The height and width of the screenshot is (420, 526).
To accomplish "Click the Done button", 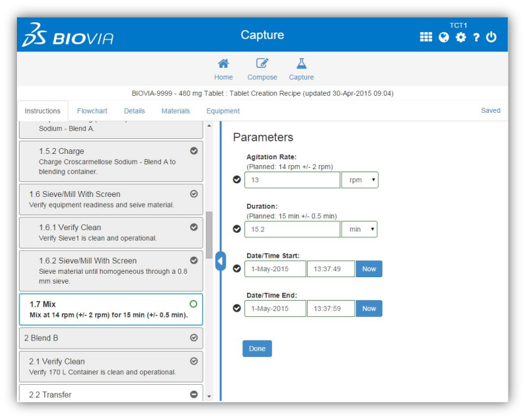I will 257,348.
